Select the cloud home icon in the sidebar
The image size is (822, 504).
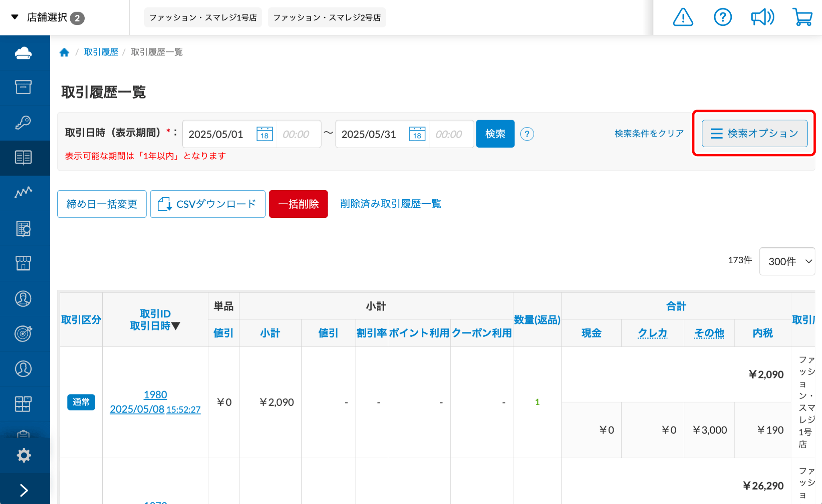(x=24, y=53)
